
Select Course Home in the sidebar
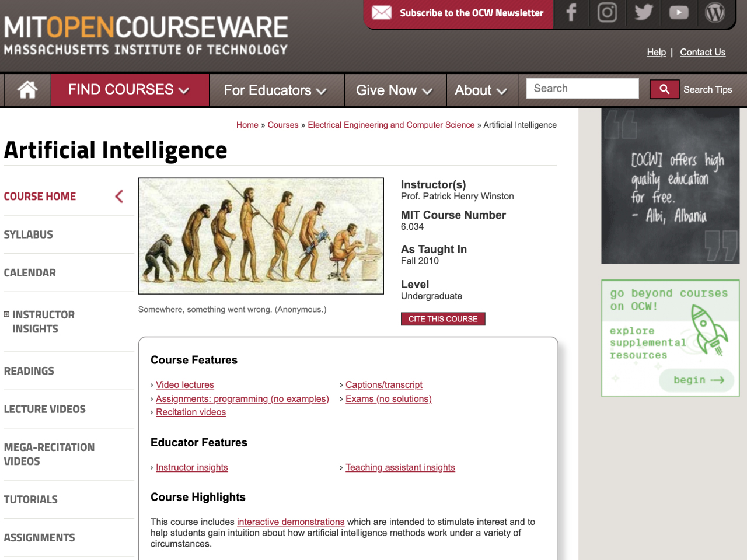40,197
